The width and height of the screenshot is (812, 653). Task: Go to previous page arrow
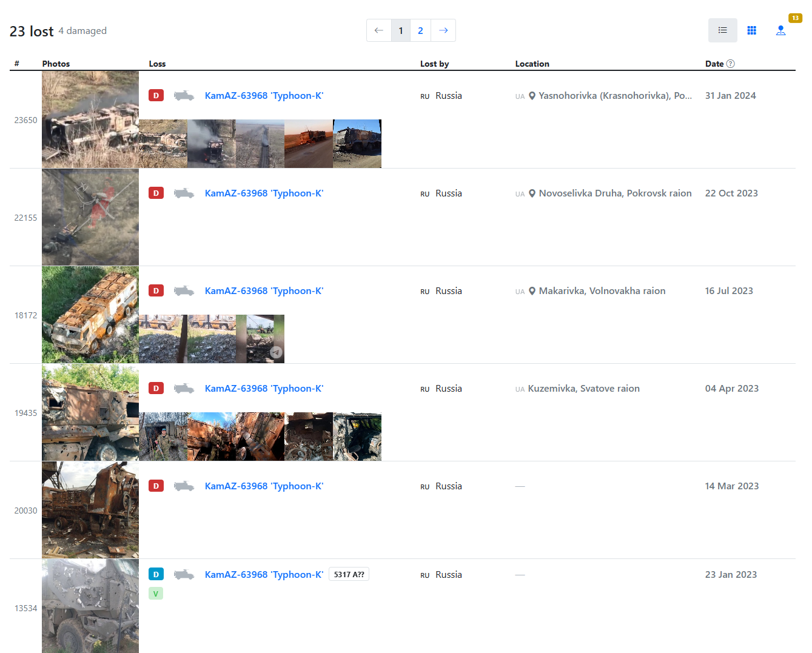pos(379,30)
